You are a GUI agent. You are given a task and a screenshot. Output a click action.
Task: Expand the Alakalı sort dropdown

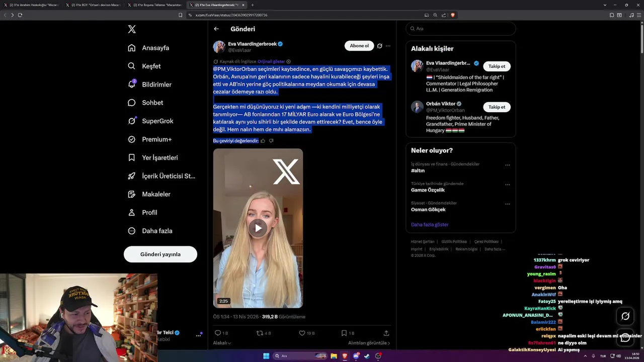[222, 343]
